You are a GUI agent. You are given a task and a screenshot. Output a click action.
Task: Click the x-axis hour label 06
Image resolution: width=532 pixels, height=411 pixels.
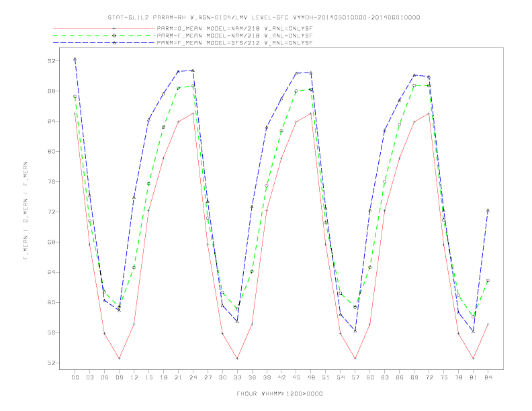point(105,377)
